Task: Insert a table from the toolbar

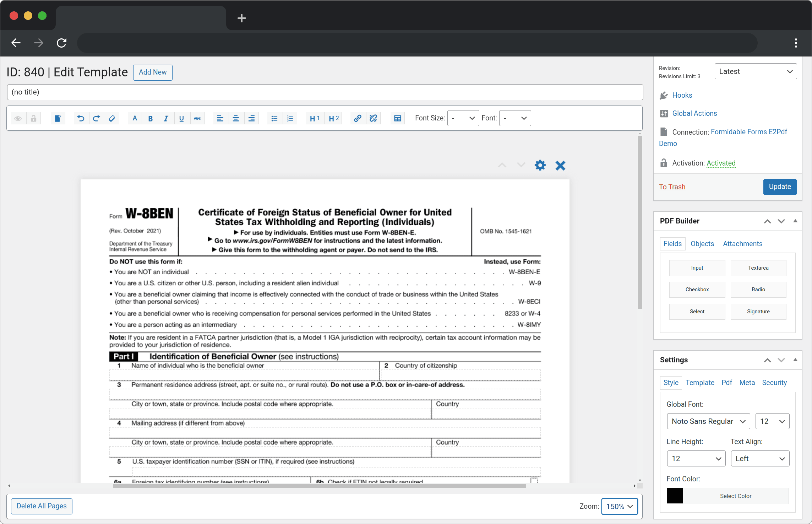Action: click(397, 118)
